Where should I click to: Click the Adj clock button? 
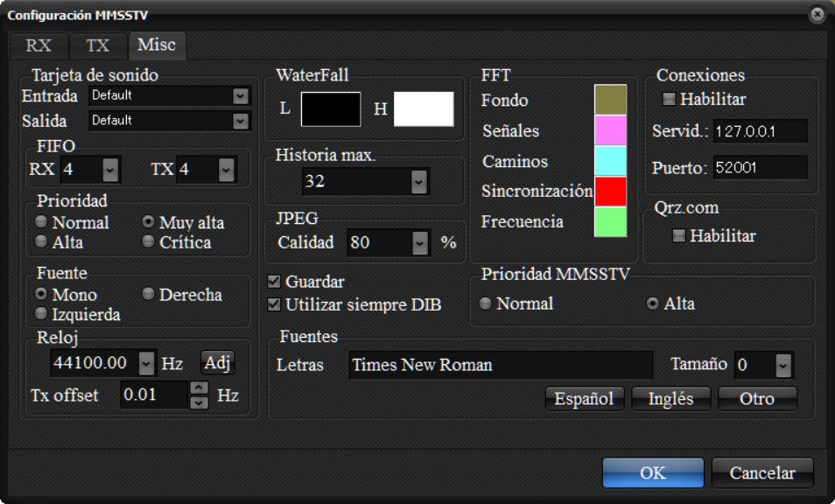click(x=217, y=362)
